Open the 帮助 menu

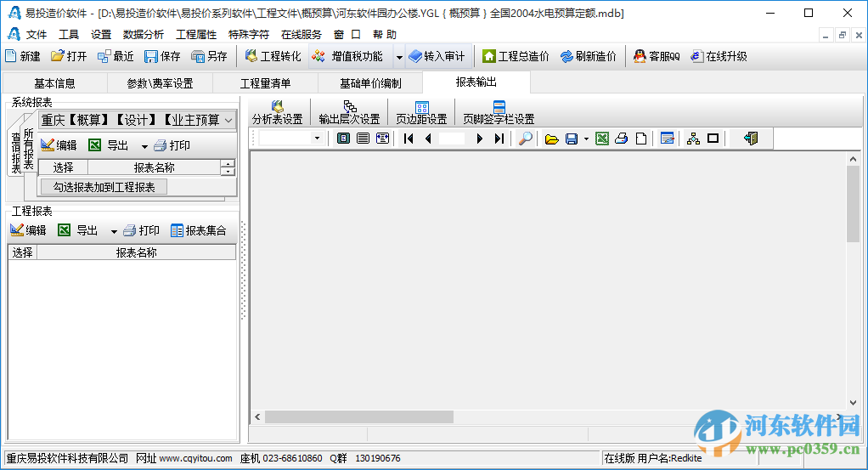(x=384, y=34)
